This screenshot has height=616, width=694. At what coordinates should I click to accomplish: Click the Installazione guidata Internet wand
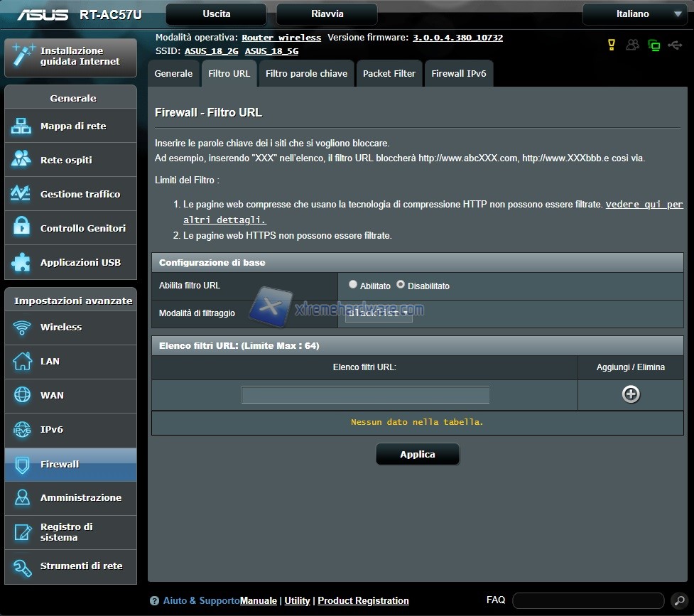[23, 56]
